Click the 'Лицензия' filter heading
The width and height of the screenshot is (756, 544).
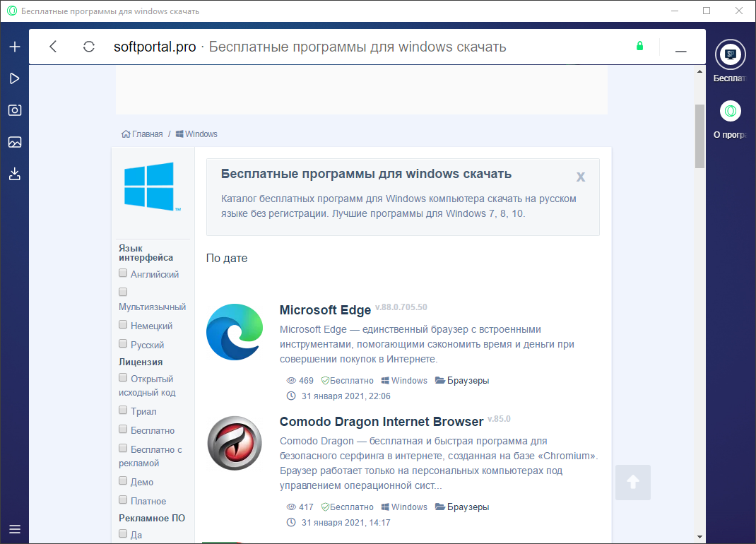pyautogui.click(x=141, y=362)
